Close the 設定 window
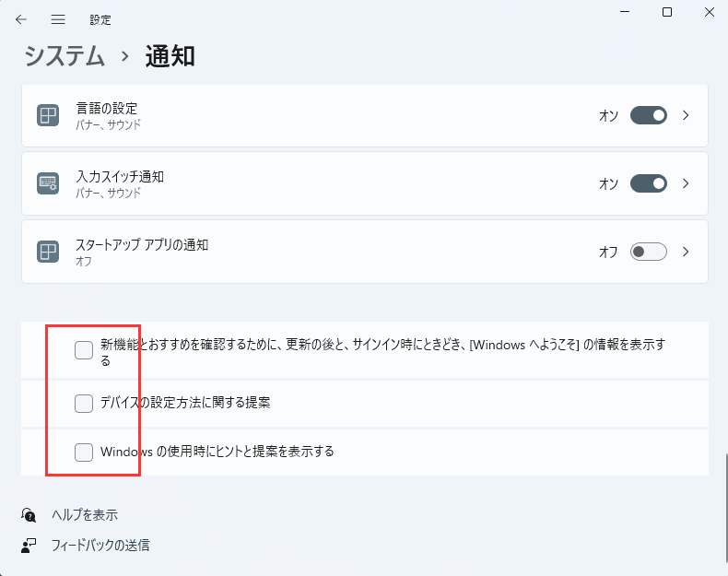Image resolution: width=728 pixels, height=576 pixels. point(710,12)
